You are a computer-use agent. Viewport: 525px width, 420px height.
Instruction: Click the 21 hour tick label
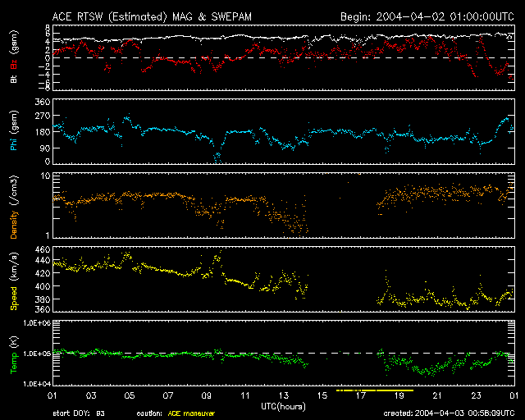[437, 395]
